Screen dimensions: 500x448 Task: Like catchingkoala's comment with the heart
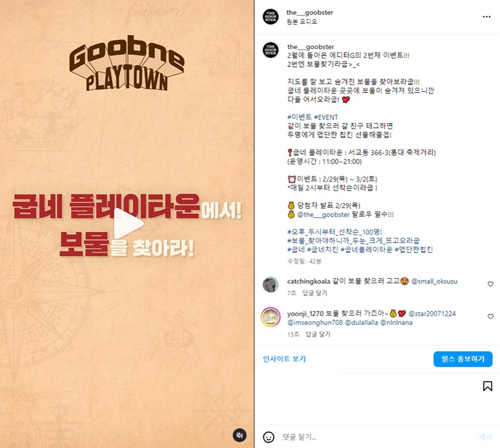pos(490,284)
